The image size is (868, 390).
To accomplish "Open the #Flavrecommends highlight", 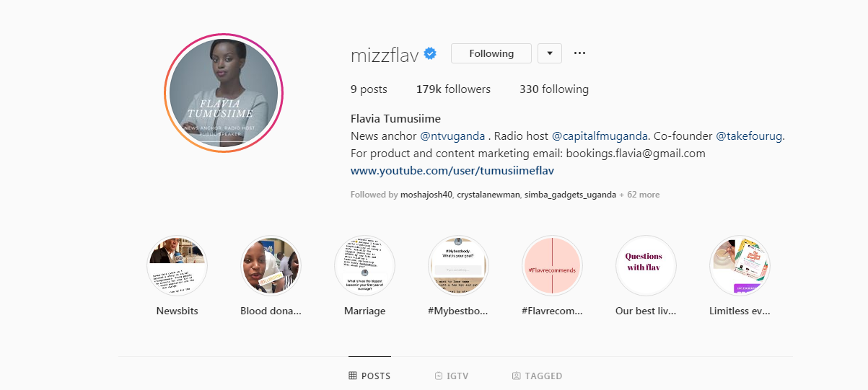I will click(x=552, y=265).
